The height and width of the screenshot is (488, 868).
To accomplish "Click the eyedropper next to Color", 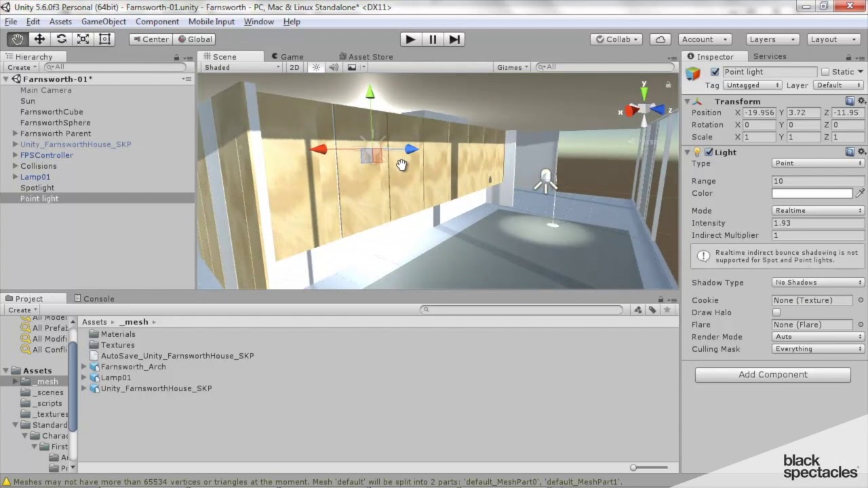I will [860, 193].
